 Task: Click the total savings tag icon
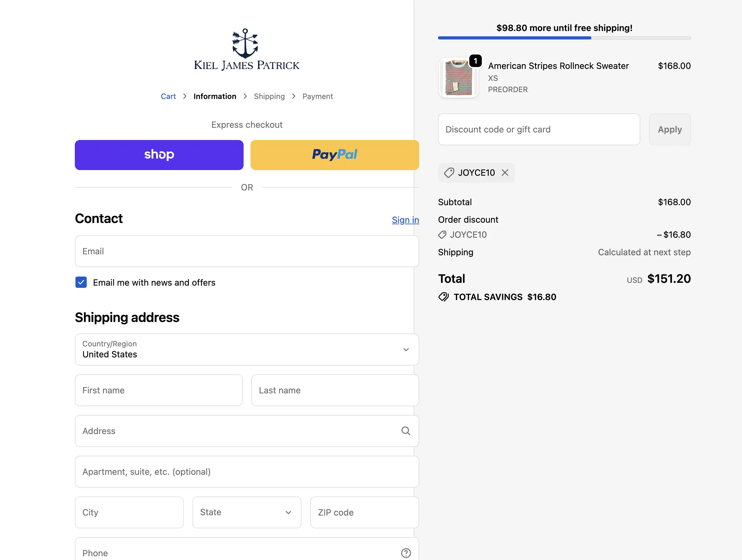tap(443, 297)
